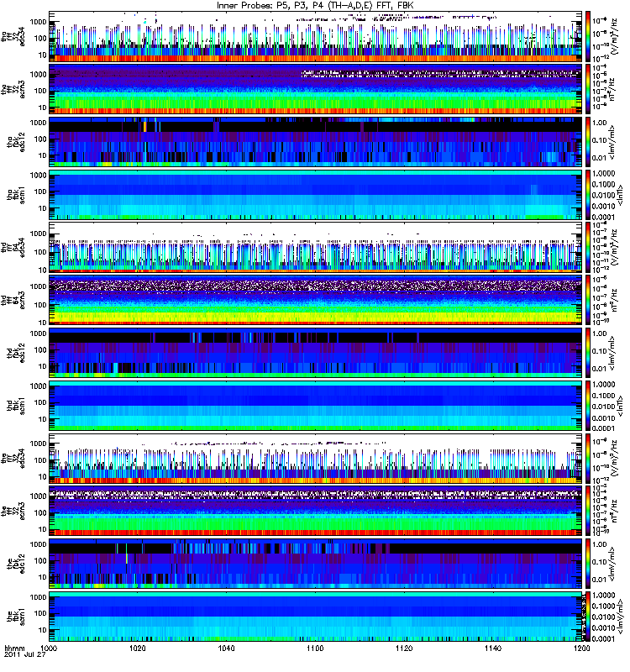Click the time axis tick label 1020
This screenshot has width=630, height=672.
point(138,648)
